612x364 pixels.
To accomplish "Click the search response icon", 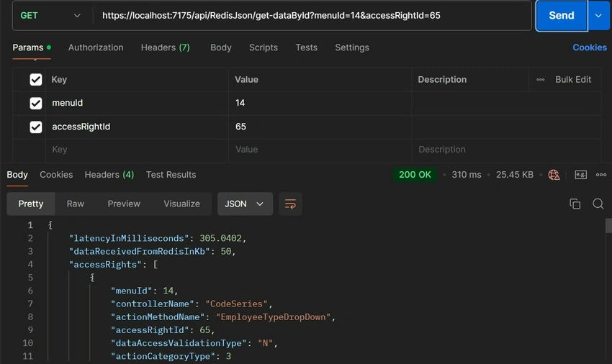I will coord(598,204).
